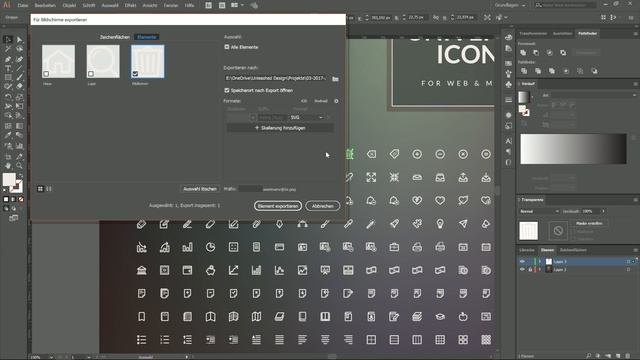Screen dimensions: 640x360
Task: Click Minus Back pathfinder icon
Action: pos(594,71)
